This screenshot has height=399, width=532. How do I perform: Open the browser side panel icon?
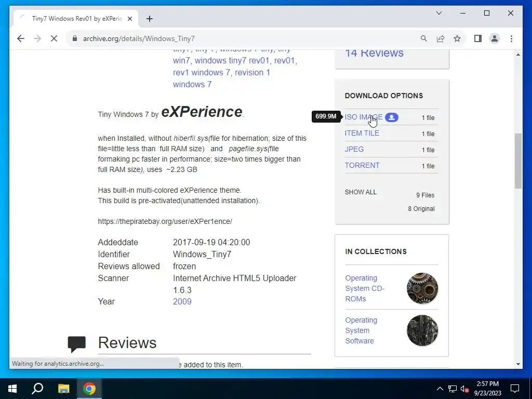pos(478,38)
